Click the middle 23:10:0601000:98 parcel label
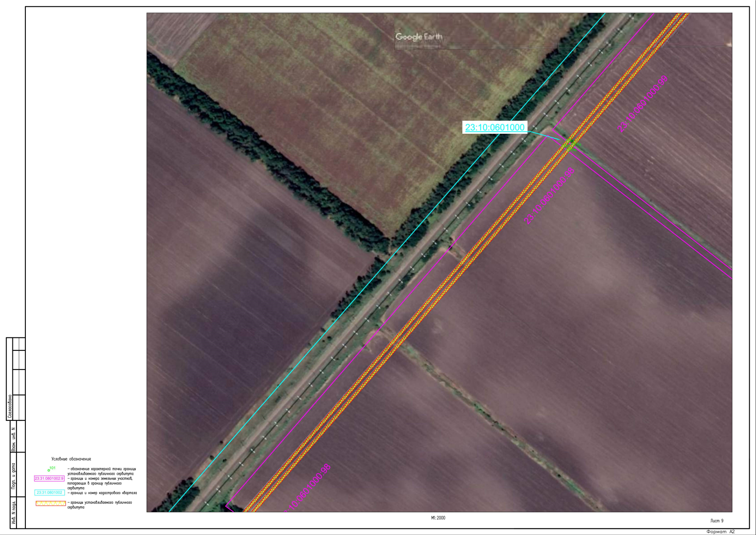 550,196
